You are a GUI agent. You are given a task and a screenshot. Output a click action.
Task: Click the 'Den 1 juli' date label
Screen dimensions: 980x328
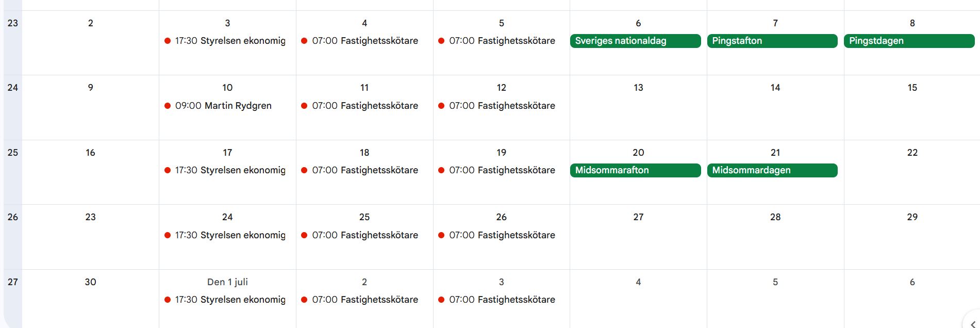click(x=227, y=282)
